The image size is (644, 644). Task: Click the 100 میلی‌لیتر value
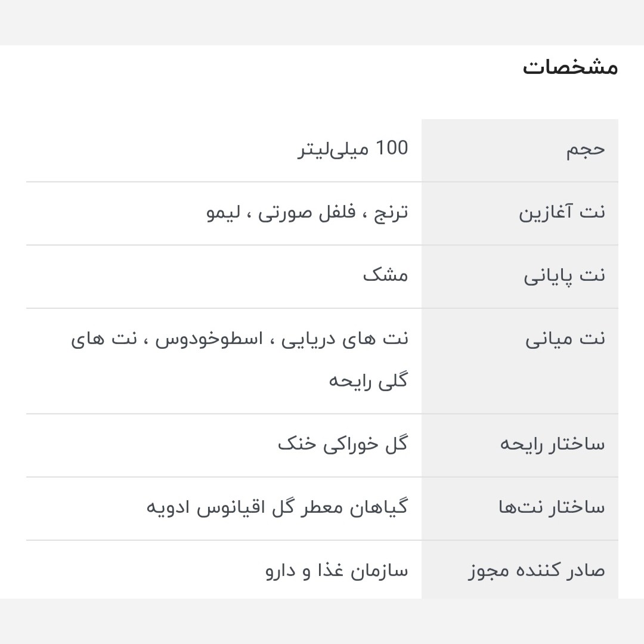pos(353,148)
